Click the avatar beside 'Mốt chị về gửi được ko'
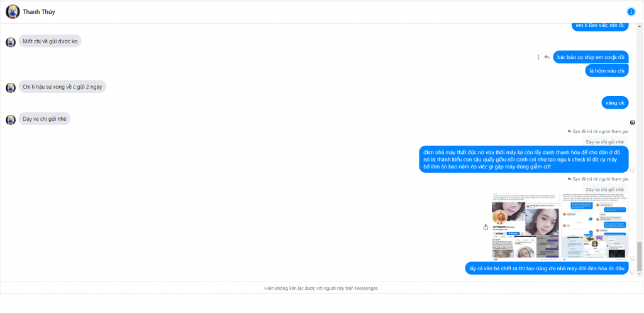This screenshot has height=313, width=644. click(x=11, y=42)
